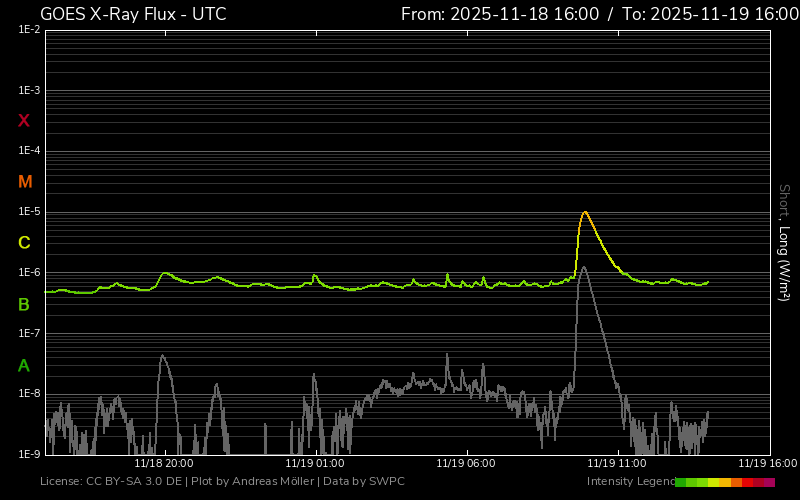Click the orange M flare class label
Viewport: 800px width, 500px height.
coord(25,182)
